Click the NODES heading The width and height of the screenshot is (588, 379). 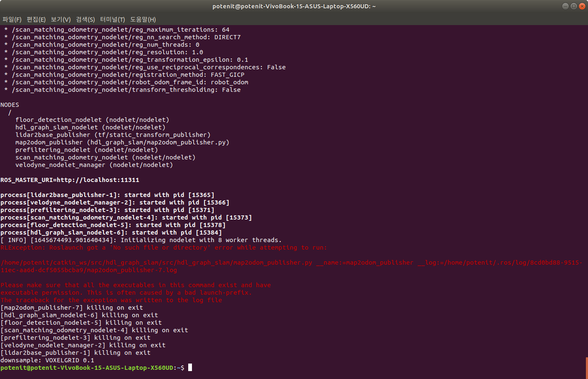pyautogui.click(x=10, y=105)
